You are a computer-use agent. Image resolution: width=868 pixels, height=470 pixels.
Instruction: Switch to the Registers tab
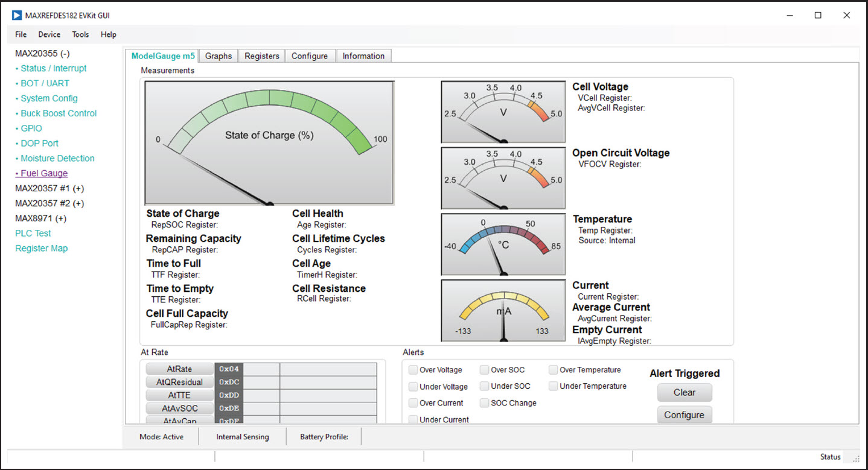click(262, 56)
